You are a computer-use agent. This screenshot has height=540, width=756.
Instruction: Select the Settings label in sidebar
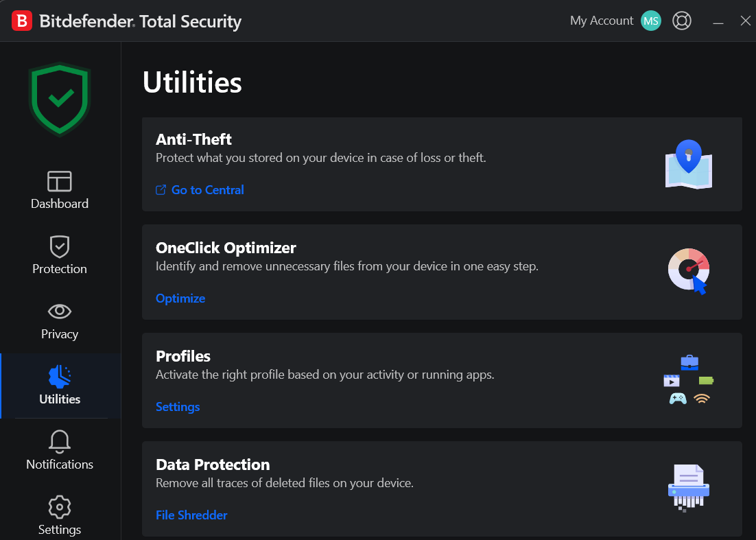point(60,530)
